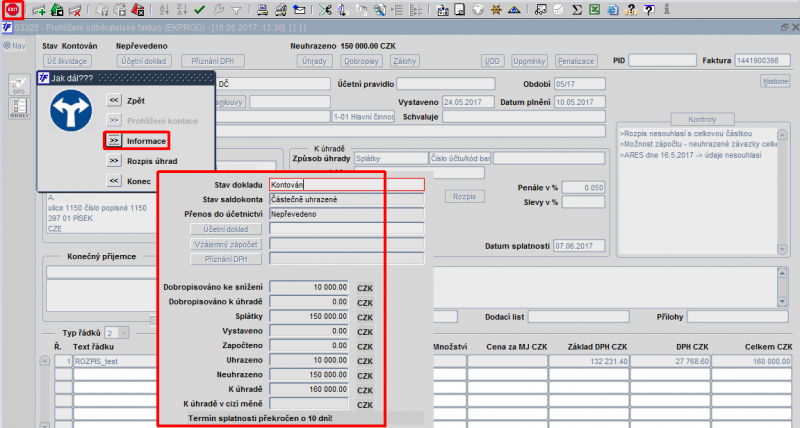
Task: Click the UDD button
Action: [492, 61]
